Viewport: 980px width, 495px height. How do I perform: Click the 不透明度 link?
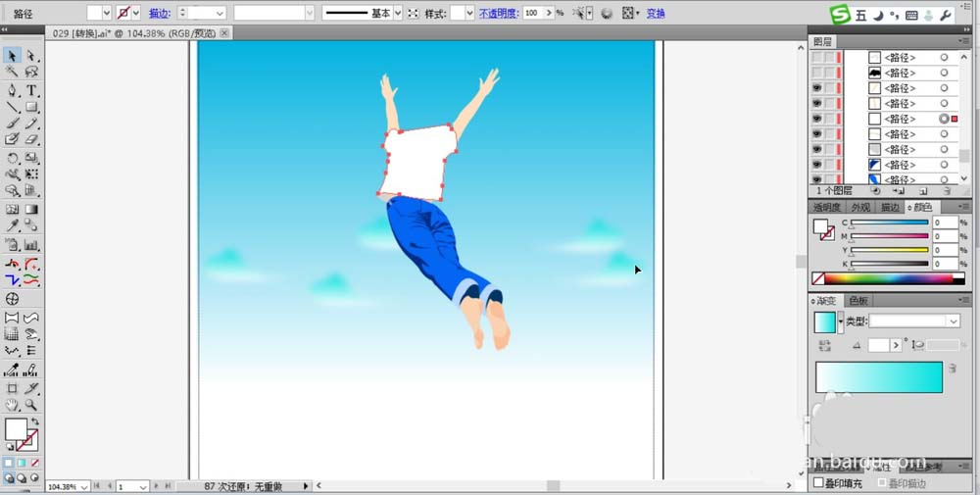point(500,13)
